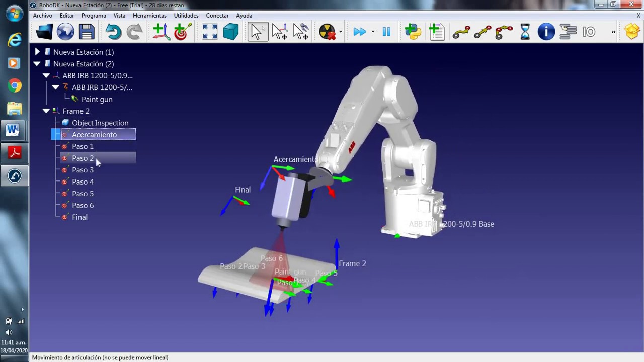The image size is (644, 362).
Task: Expand toolbar overflow chevron
Action: 613,32
